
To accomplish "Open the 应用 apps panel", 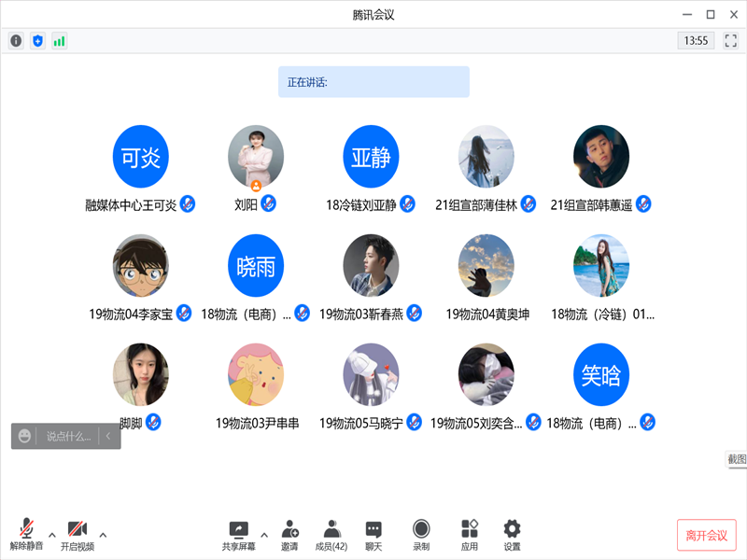I will tap(470, 535).
